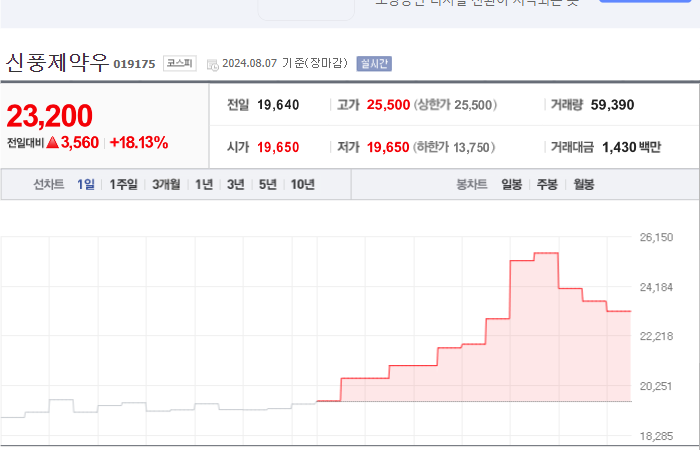Click the change amount 3,560
The width and height of the screenshot is (700, 450).
80,142
